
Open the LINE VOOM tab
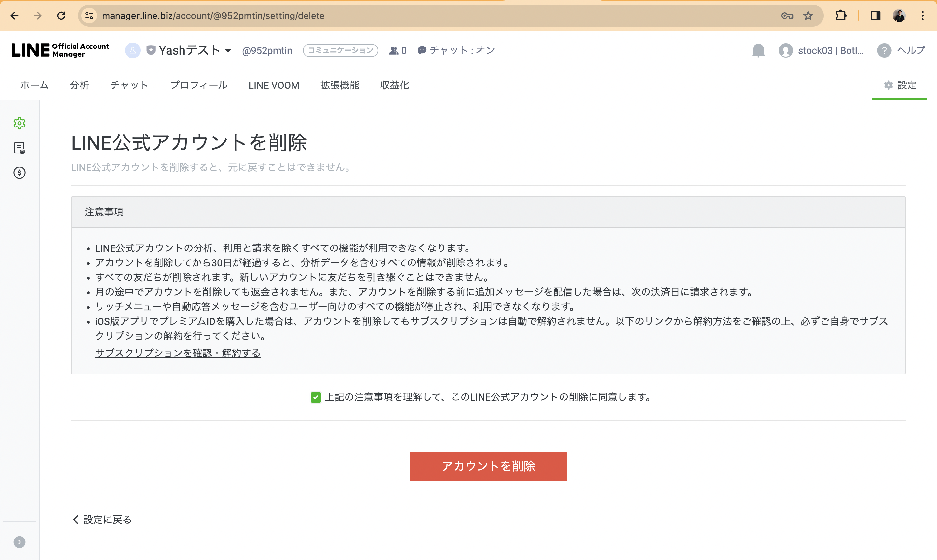point(274,85)
